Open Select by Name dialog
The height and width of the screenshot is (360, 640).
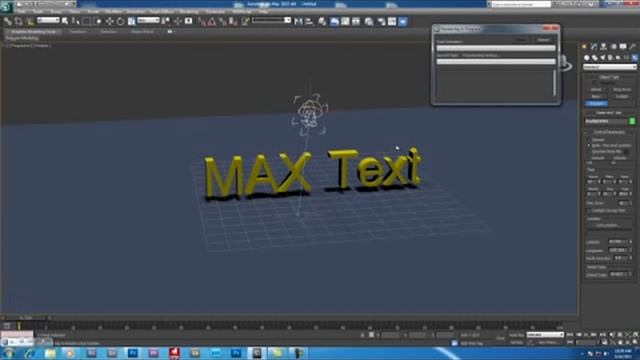pyautogui.click(x=76, y=21)
